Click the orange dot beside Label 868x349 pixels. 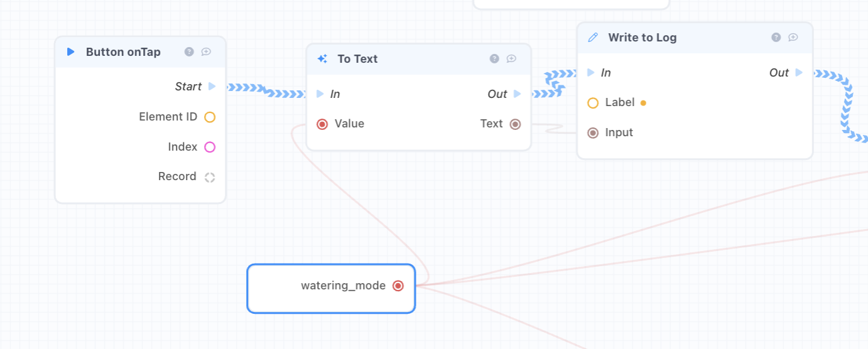click(643, 103)
